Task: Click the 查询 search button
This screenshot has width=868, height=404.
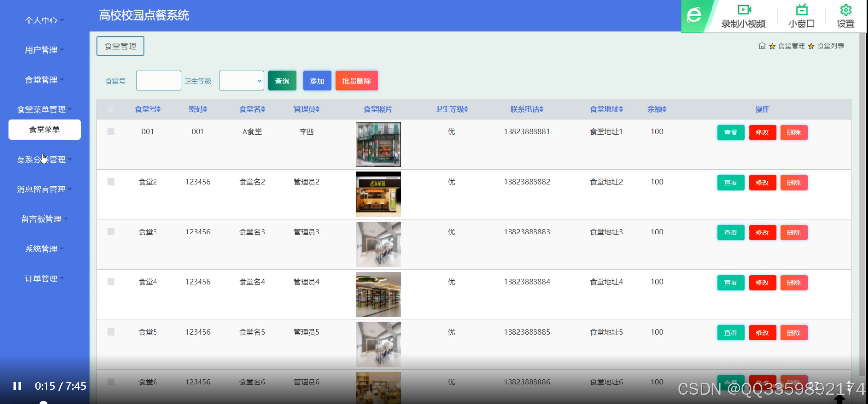Action: click(282, 81)
